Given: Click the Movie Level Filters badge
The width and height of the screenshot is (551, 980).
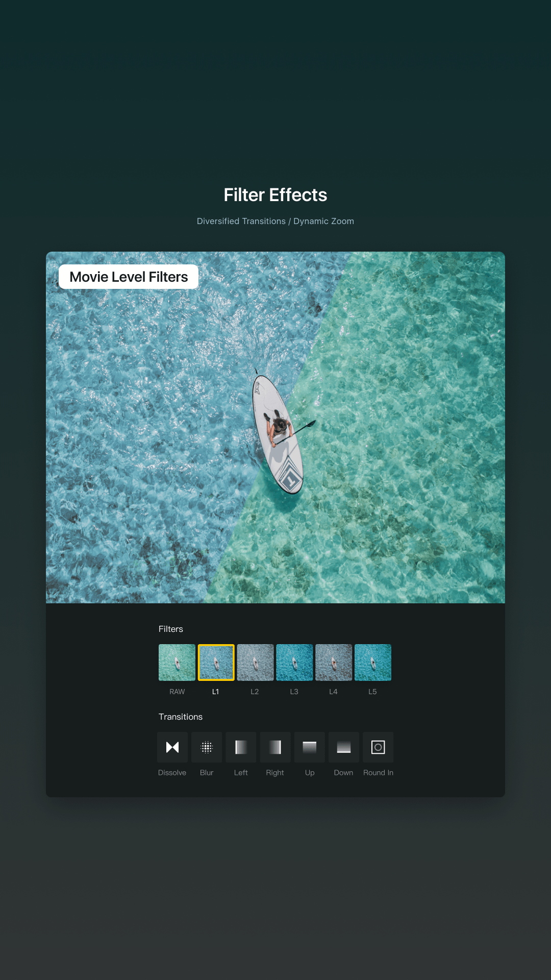Looking at the screenshot, I should (129, 277).
